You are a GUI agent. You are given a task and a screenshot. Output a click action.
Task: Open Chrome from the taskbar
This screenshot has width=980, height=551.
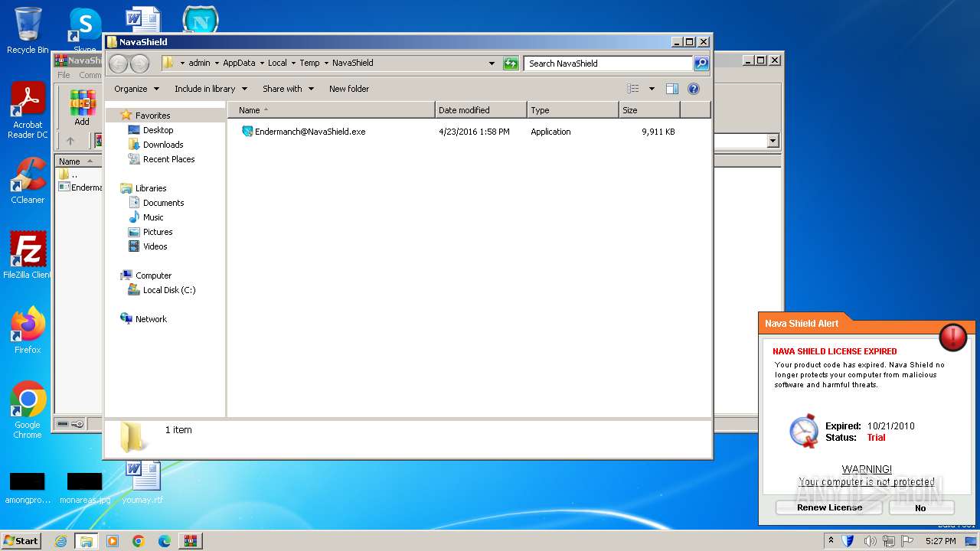(x=138, y=541)
